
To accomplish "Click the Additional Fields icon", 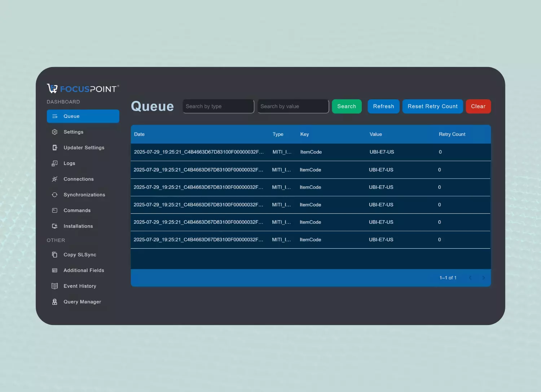I will (54, 270).
